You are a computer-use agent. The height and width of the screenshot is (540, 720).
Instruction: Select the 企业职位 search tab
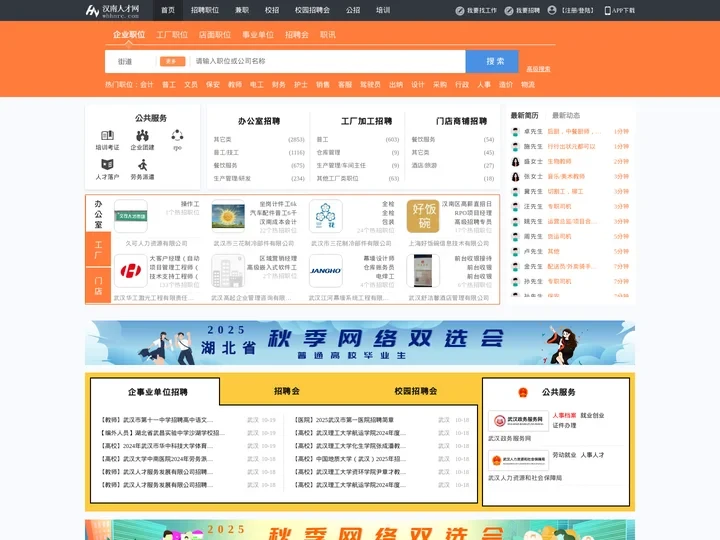tap(129, 34)
